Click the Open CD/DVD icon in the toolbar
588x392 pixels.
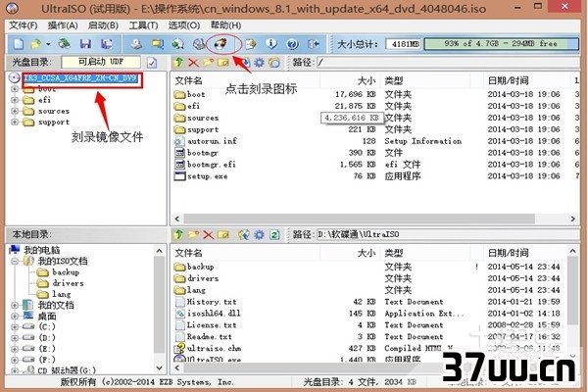64,44
